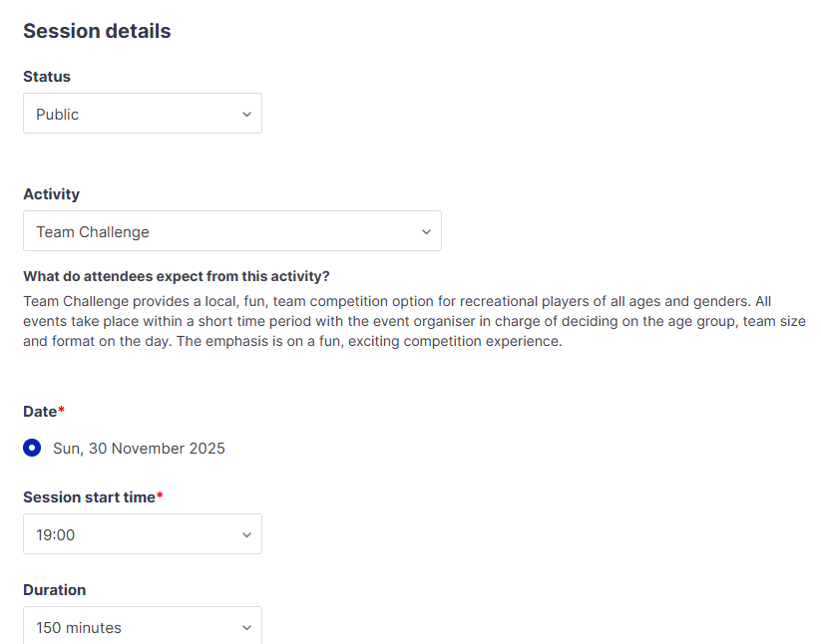Click the Status field label
This screenshot has width=821, height=644.
point(47,77)
